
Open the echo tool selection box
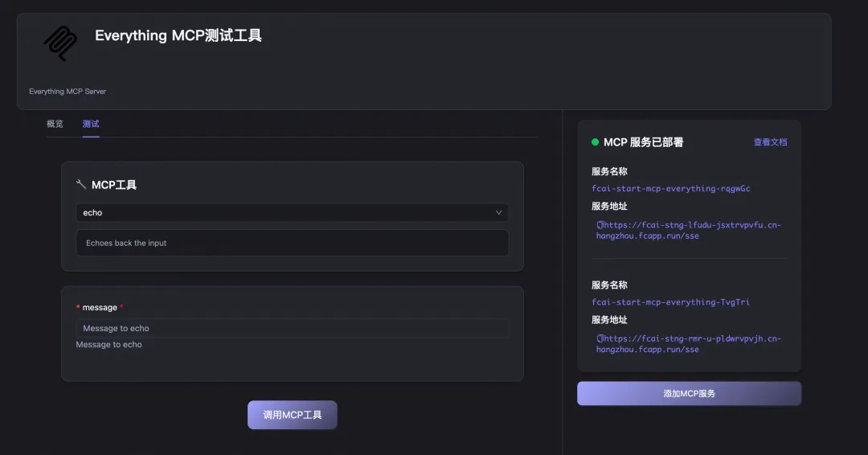[293, 212]
